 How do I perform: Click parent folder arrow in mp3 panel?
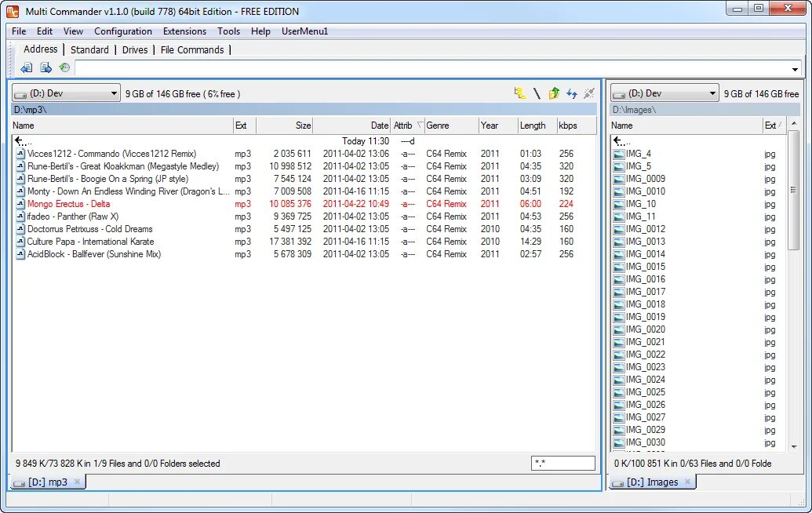[x=23, y=141]
